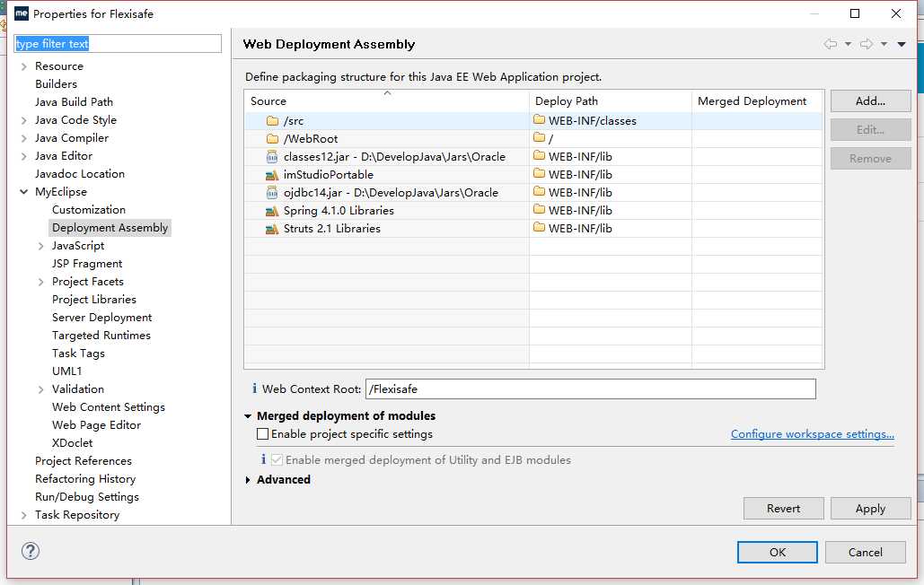Click the Struts 2.1 Libraries icon
924x585 pixels.
point(272,229)
